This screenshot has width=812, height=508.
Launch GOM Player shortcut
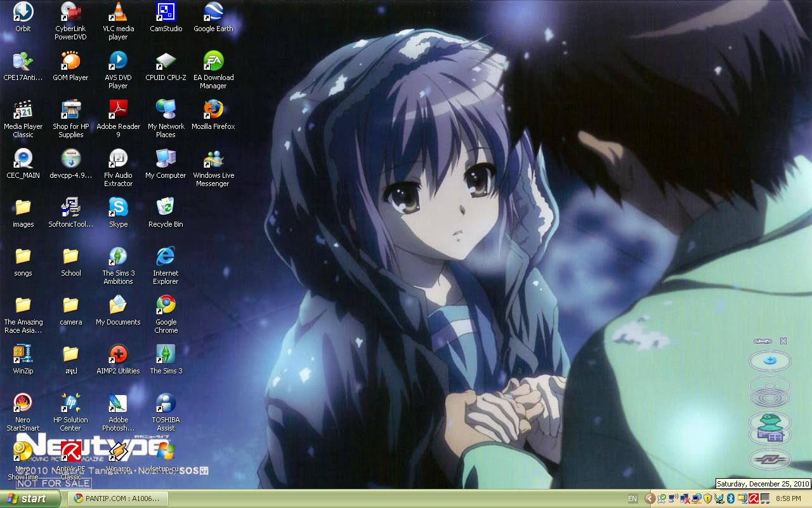(x=70, y=66)
